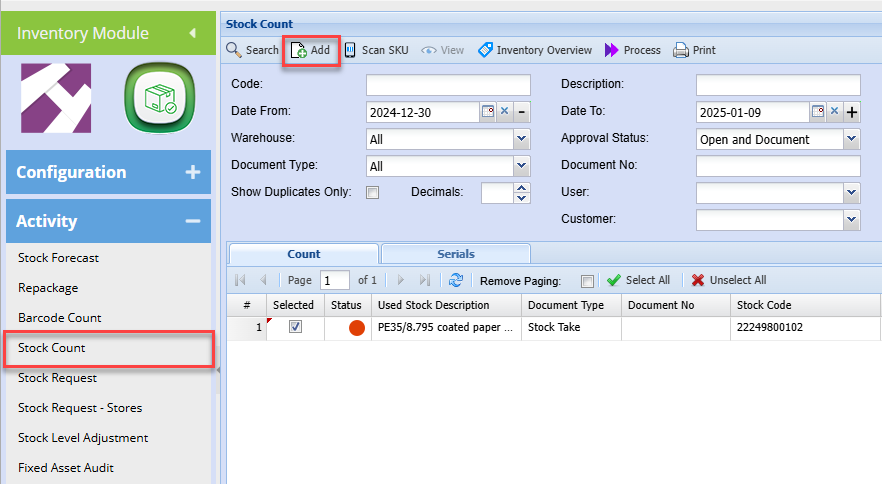Click the Select All button
This screenshot has height=484, width=882.
click(638, 281)
